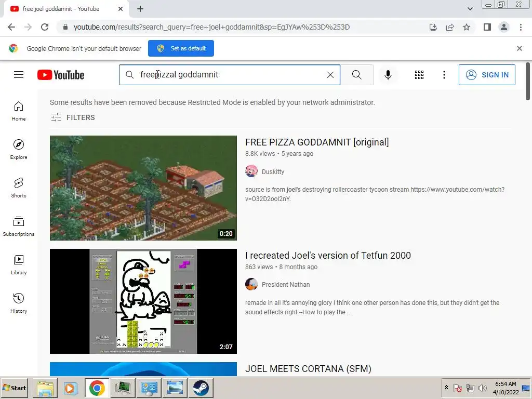Click the taskbar volume speaker icon
This screenshot has width=532, height=399.
click(x=482, y=388)
